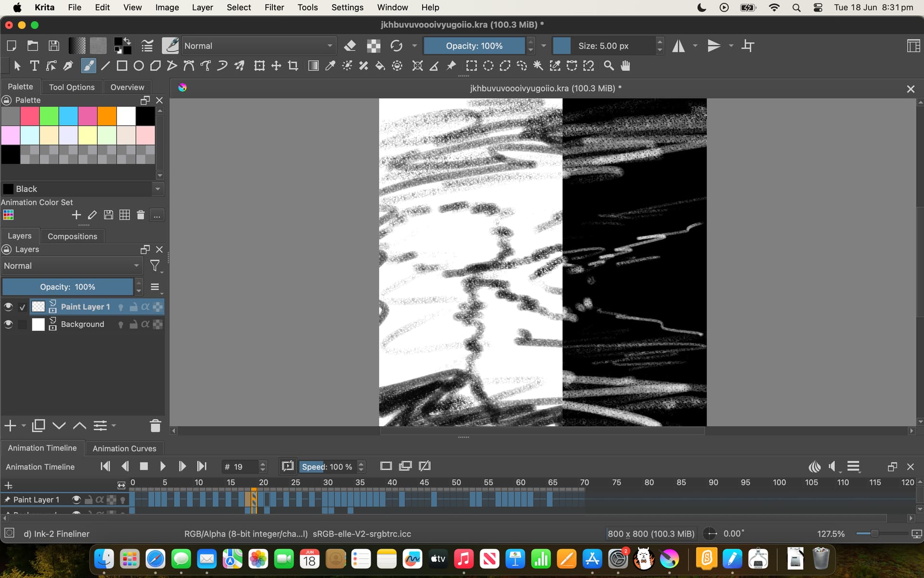Select the Text tool
This screenshot has width=924, height=578.
(x=34, y=66)
